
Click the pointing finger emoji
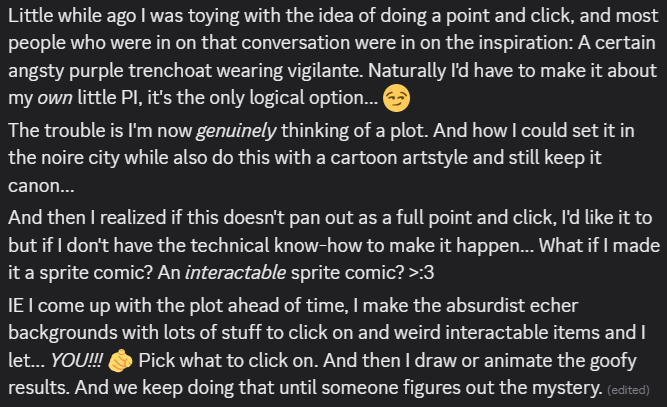click(119, 360)
